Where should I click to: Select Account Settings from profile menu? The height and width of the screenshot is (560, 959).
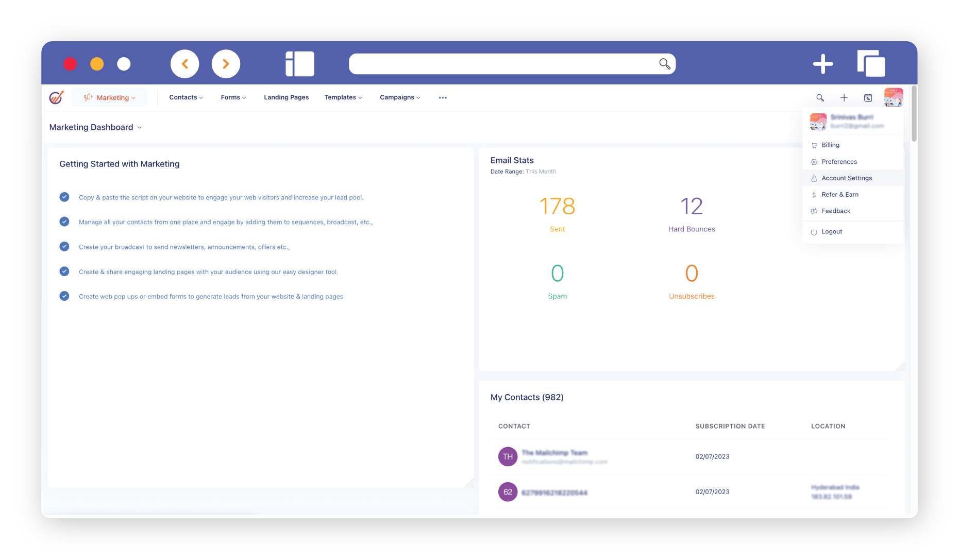(x=847, y=178)
